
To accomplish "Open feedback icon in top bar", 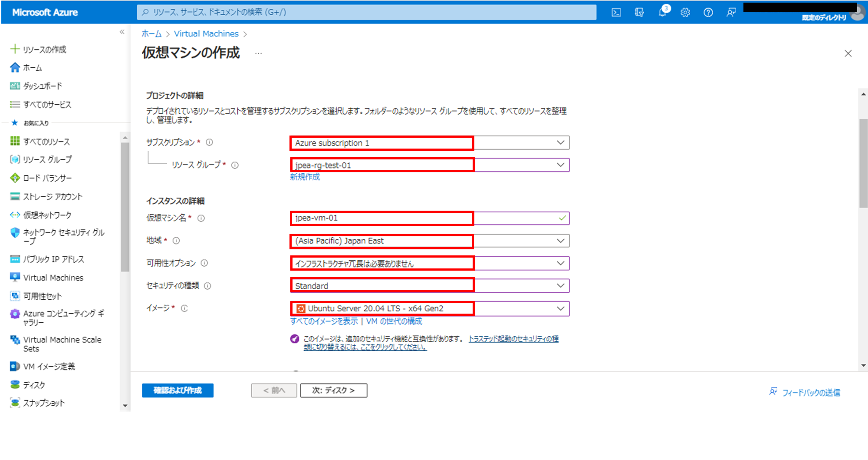I will click(731, 13).
